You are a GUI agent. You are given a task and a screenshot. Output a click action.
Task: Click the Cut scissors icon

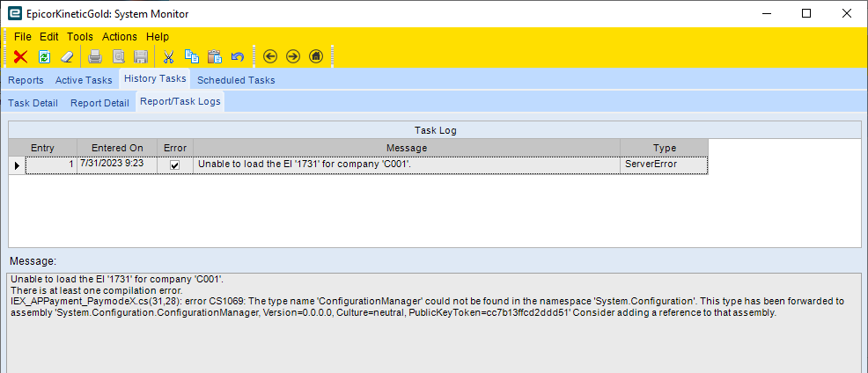tap(169, 56)
